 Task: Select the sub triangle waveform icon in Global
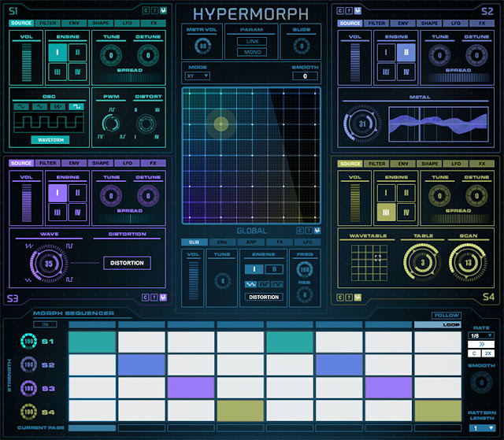tap(250, 284)
